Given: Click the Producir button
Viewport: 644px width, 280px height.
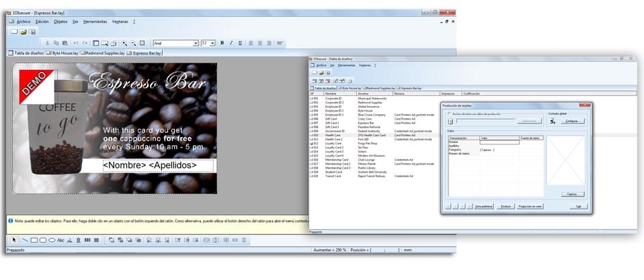Looking at the screenshot, I should point(506,206).
